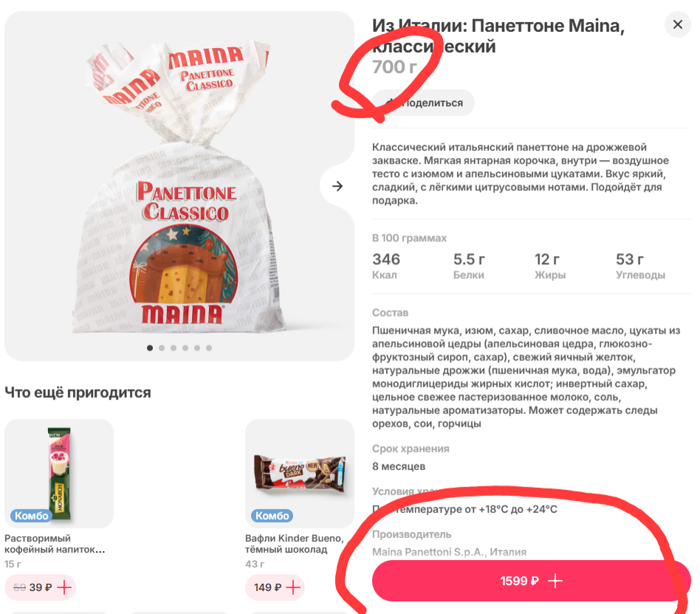The image size is (700, 614).
Task: Open Растворимый кофейный напиток title link
Action: pyautogui.click(x=55, y=544)
